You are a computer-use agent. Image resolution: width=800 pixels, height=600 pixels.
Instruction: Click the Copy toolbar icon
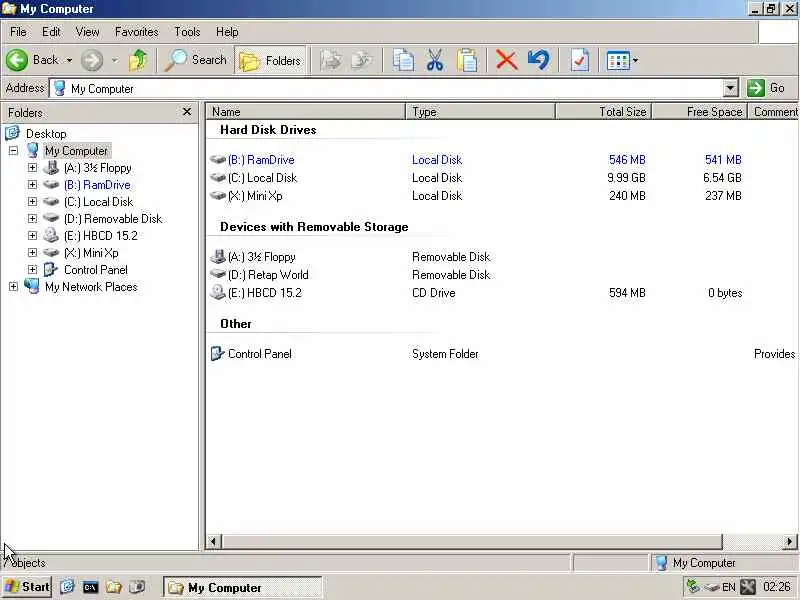(403, 60)
